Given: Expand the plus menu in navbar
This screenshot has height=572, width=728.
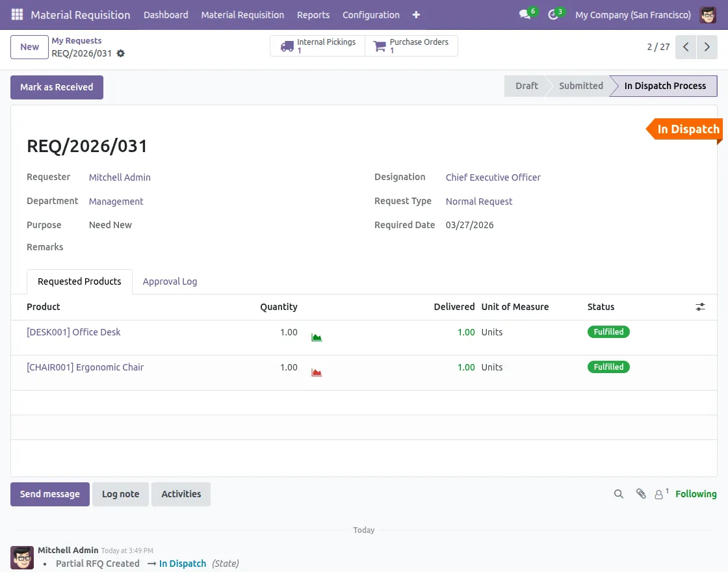Looking at the screenshot, I should pos(416,14).
